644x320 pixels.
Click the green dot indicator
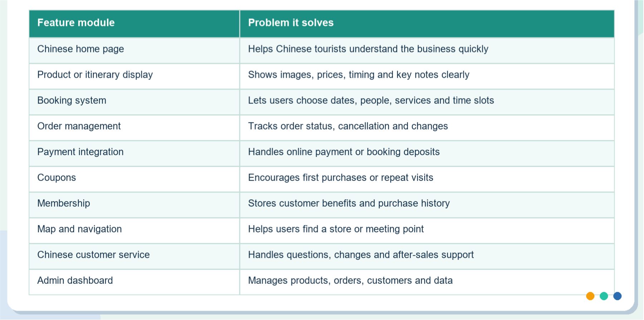pyautogui.click(x=604, y=296)
